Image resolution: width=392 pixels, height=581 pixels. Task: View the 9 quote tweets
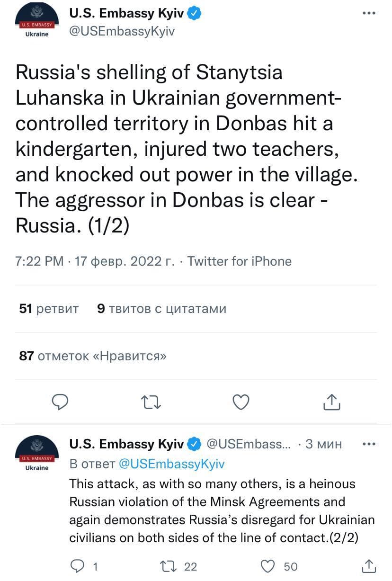(161, 309)
